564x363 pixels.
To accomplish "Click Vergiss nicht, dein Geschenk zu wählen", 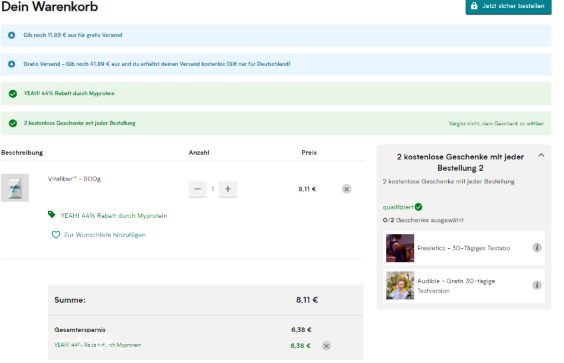I will click(x=496, y=123).
